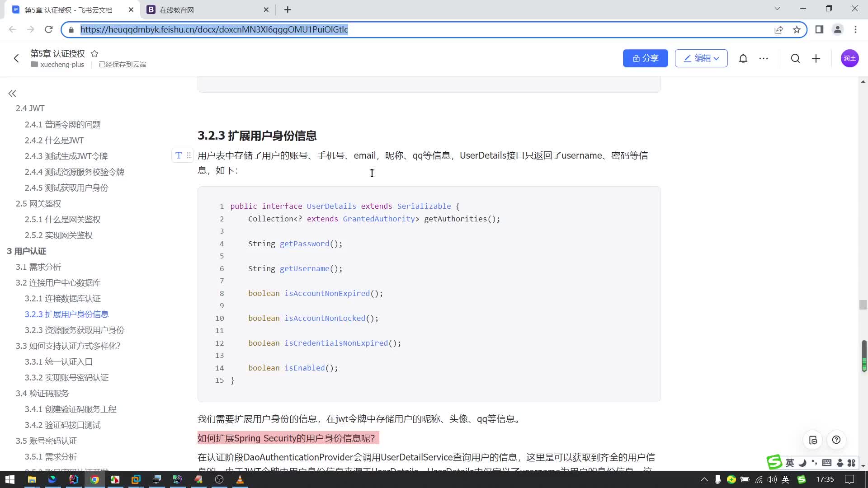Go to outline item 2.5 网关鉴权
This screenshot has width=868, height=488.
38,203
